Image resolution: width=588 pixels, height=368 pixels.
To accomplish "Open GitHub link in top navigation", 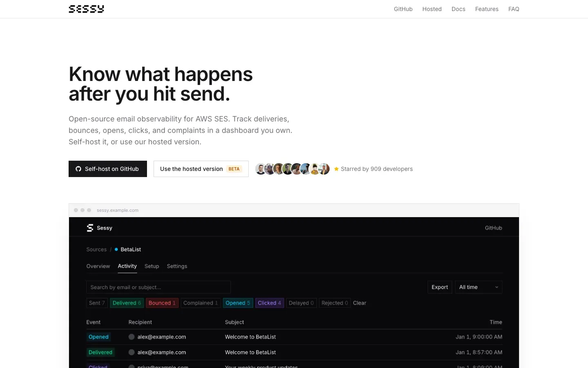I will coord(403,9).
